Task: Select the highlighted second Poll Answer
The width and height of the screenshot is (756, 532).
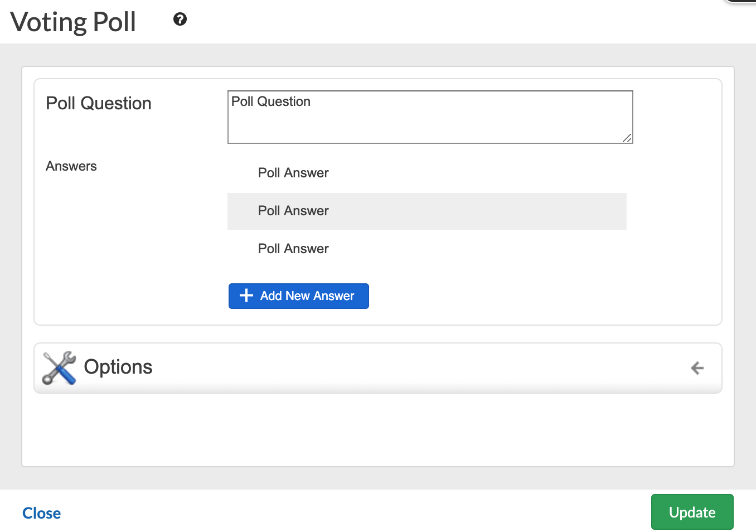Action: pyautogui.click(x=293, y=211)
